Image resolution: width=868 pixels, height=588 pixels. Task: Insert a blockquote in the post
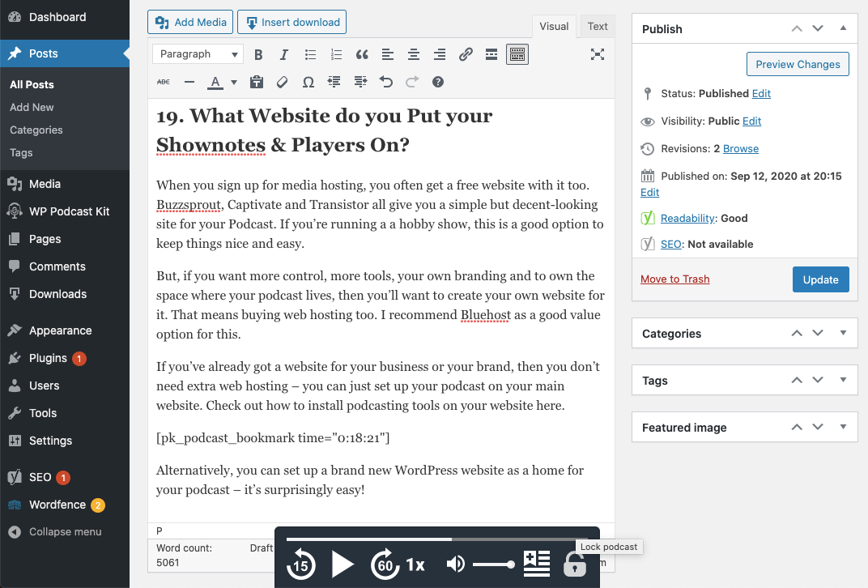[x=361, y=54]
